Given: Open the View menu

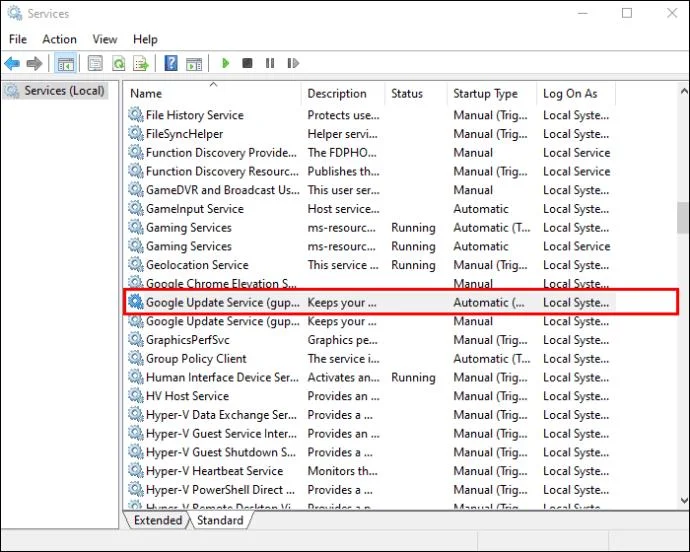Looking at the screenshot, I should (105, 39).
